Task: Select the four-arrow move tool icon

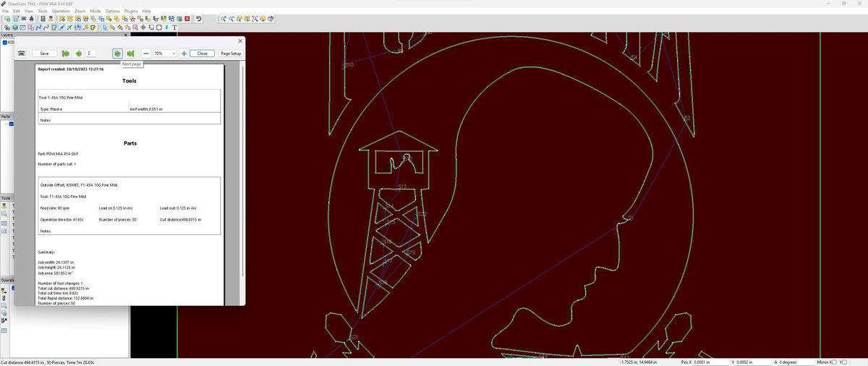Action: coord(143,27)
